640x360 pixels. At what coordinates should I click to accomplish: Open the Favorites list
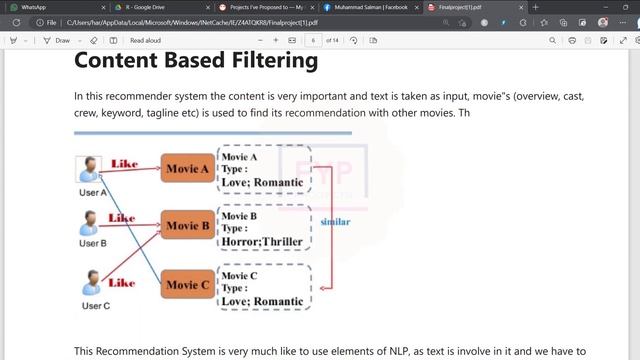click(544, 23)
